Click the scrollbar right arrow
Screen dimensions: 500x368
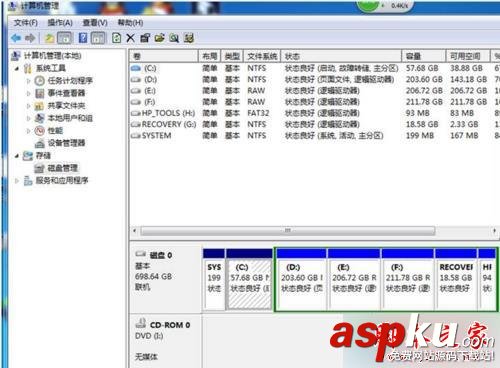click(494, 231)
